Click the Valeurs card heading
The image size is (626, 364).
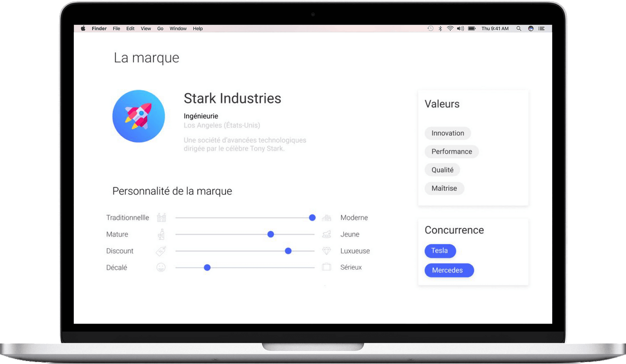442,104
